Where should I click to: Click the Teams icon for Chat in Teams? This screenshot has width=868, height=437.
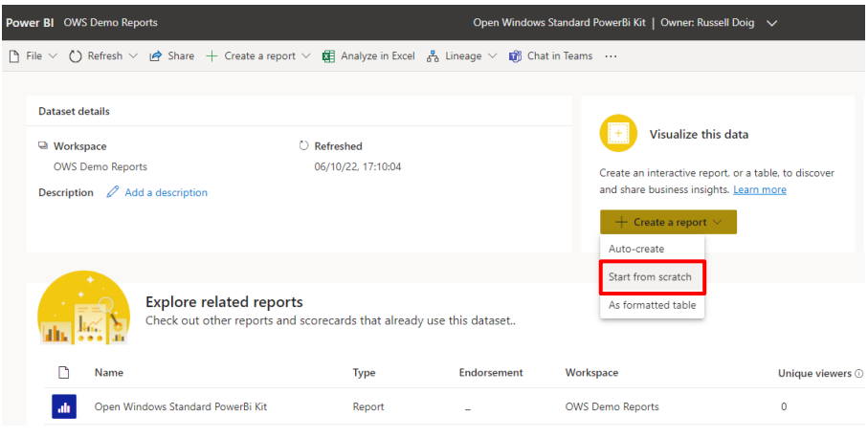point(515,55)
